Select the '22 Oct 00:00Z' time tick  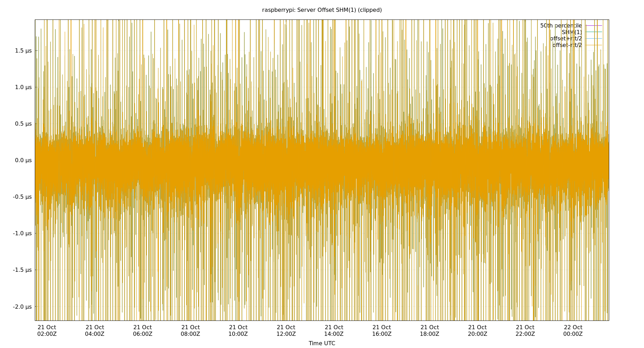tap(573, 331)
